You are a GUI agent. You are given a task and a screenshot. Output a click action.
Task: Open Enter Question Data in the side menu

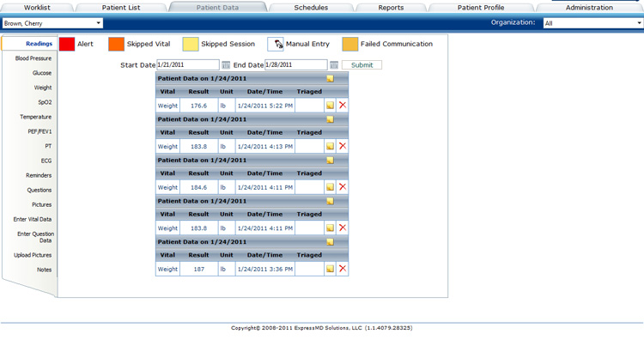(36, 237)
